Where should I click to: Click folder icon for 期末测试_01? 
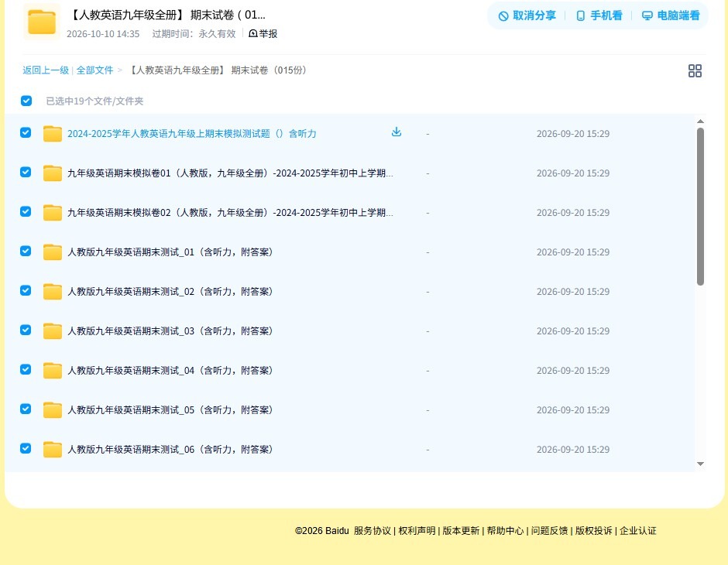tap(53, 252)
